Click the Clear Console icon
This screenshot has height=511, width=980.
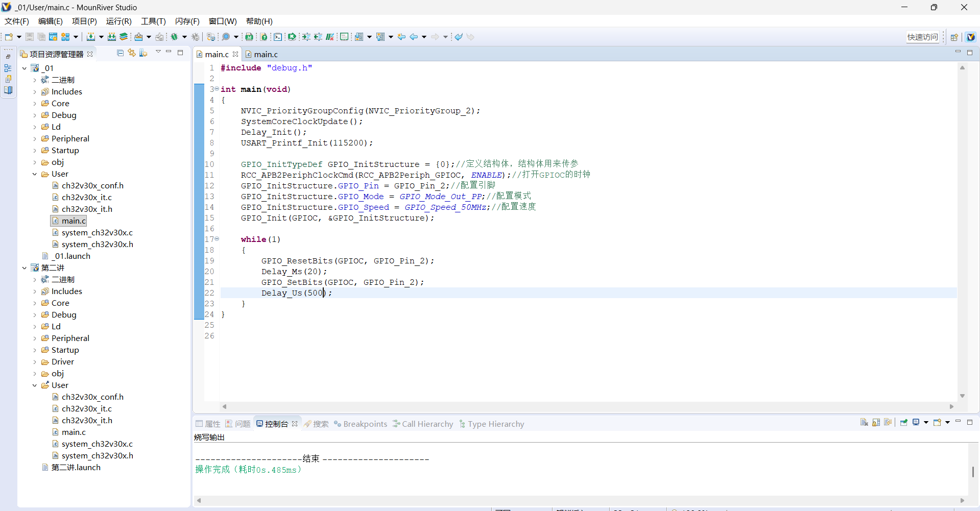[864, 423]
